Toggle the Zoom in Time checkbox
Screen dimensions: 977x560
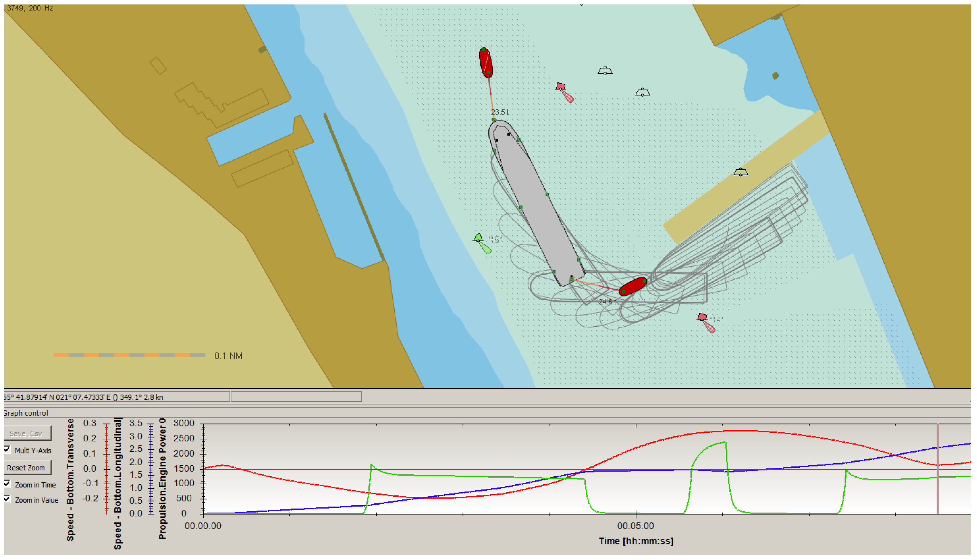click(7, 484)
